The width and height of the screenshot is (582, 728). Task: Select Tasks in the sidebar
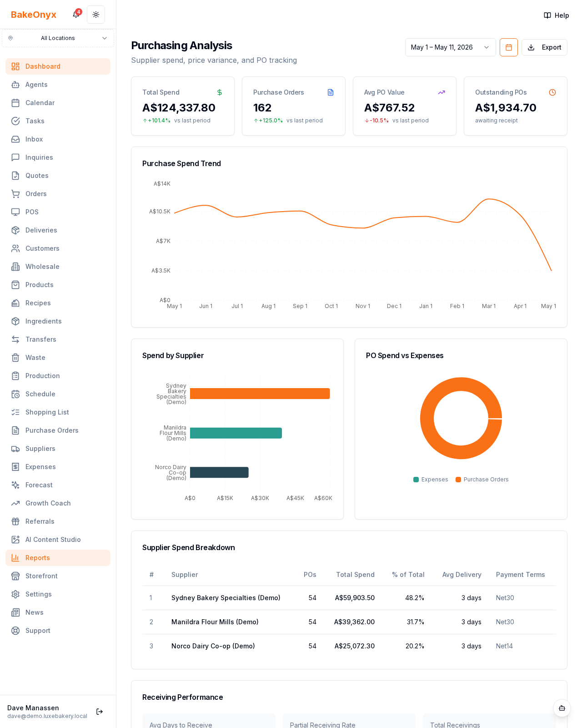click(58, 121)
